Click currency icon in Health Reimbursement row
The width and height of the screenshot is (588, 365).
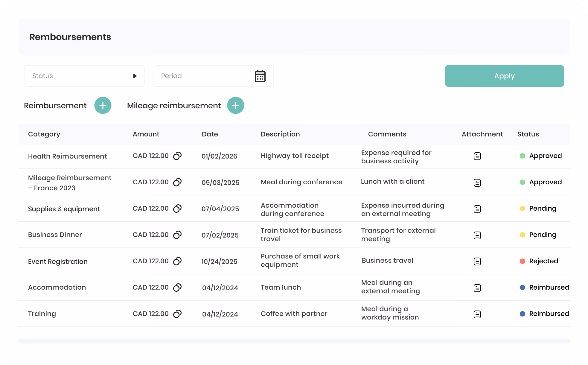[178, 156]
